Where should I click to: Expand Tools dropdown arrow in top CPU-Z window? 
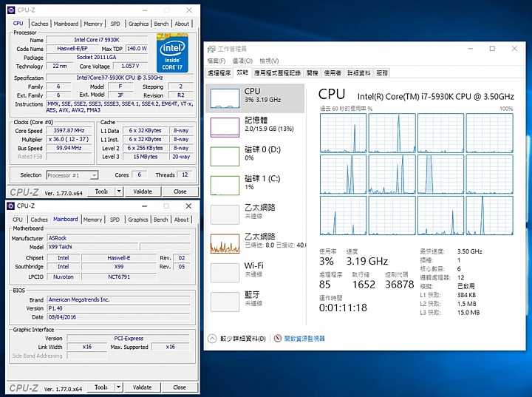click(x=119, y=191)
